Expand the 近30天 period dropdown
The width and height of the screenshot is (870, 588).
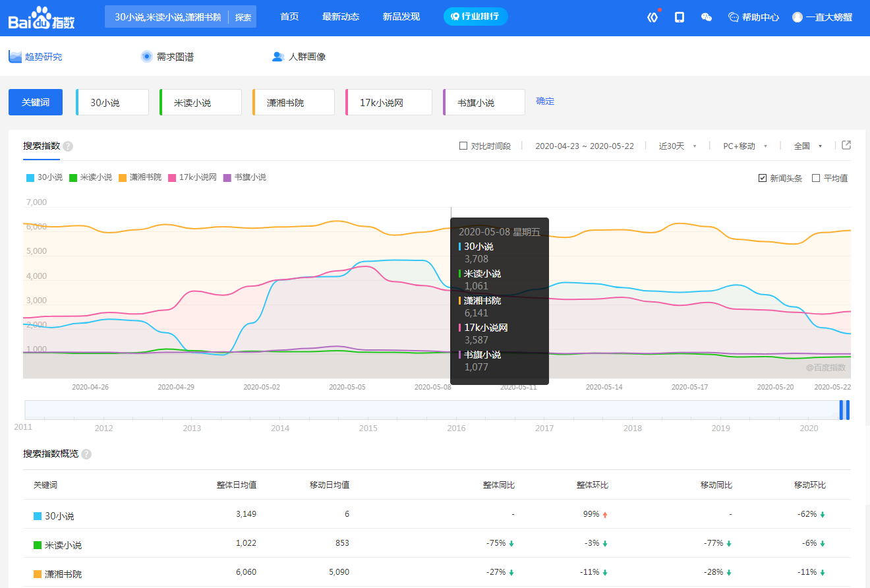pyautogui.click(x=678, y=146)
